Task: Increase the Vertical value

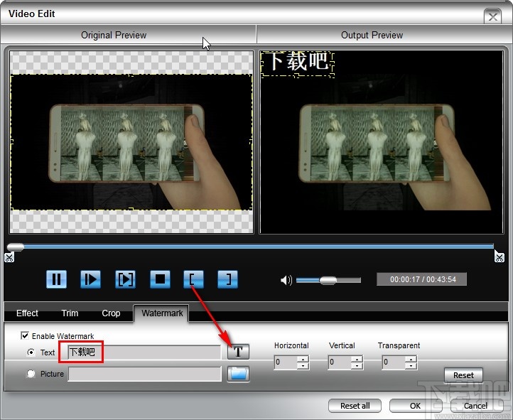Action: pyautogui.click(x=357, y=359)
